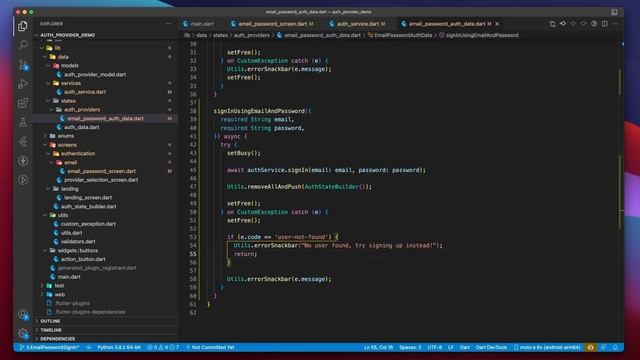Click the go to previous change icon
Screen dimensions: 640x360
pyautogui.click(x=563, y=24)
